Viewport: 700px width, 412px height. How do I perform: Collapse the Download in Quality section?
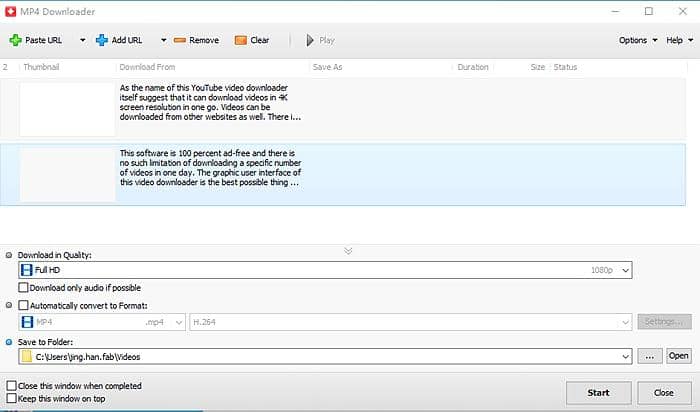point(8,255)
